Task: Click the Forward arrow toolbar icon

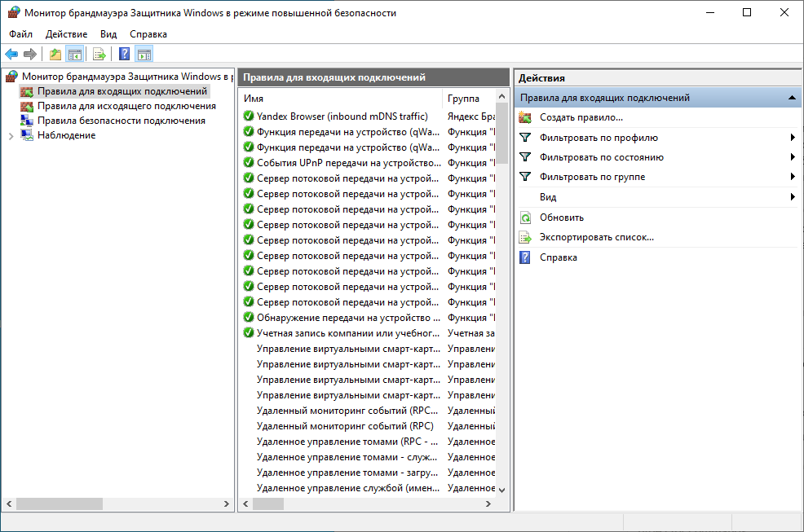Action: [30, 54]
